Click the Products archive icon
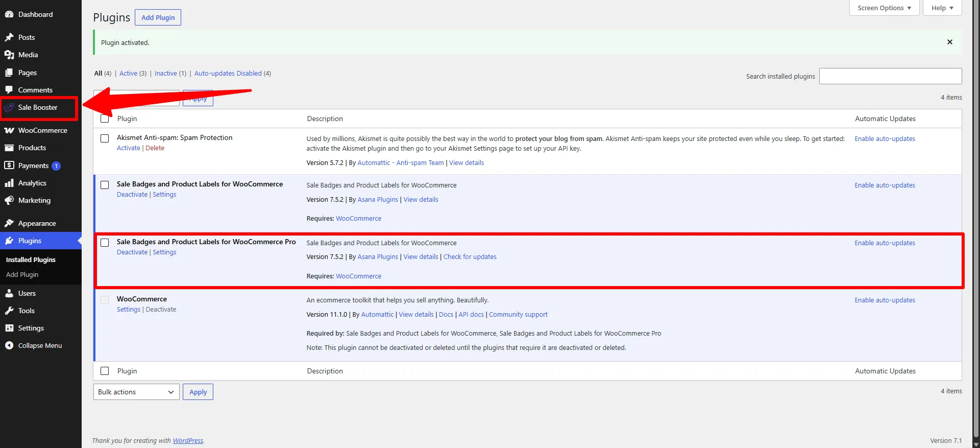 tap(9, 148)
